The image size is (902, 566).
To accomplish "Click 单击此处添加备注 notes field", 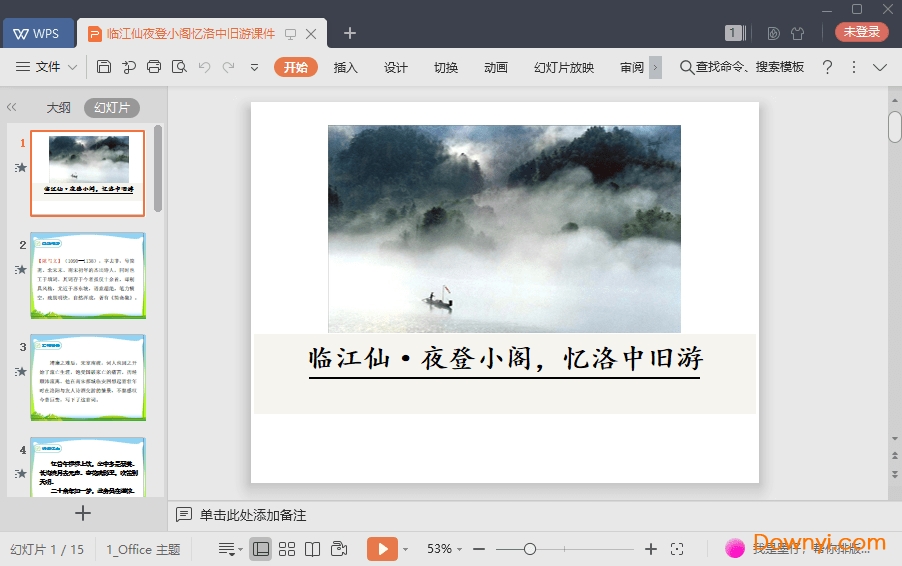I will [253, 515].
